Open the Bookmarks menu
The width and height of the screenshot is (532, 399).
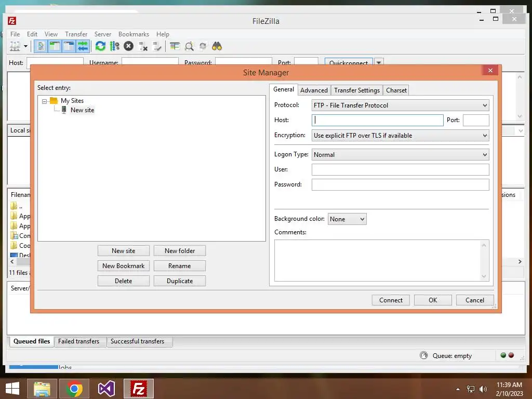tap(134, 34)
